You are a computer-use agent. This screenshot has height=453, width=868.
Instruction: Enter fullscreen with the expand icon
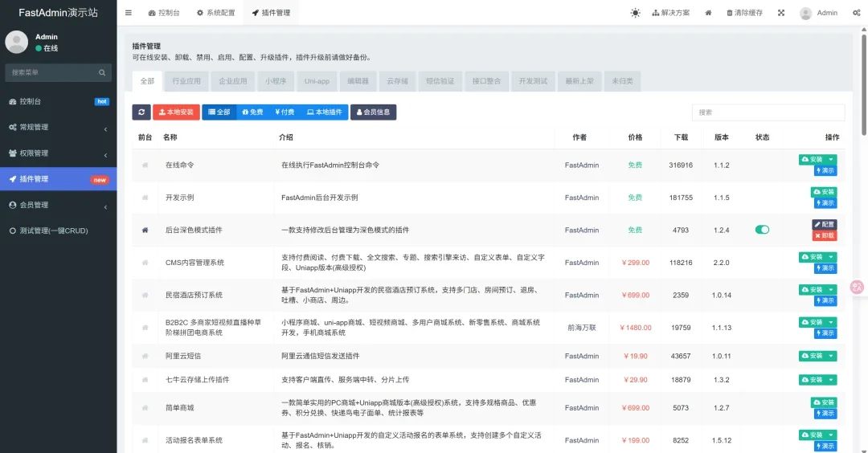pyautogui.click(x=781, y=13)
